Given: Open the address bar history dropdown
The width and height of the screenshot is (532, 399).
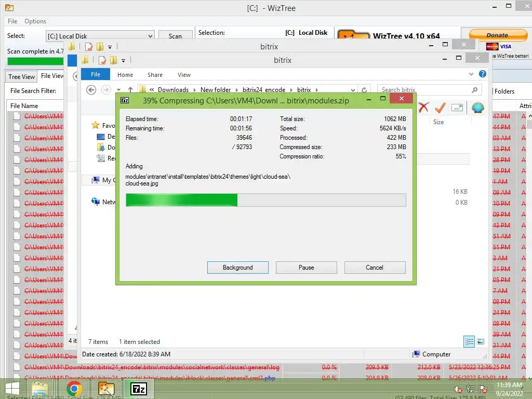Looking at the screenshot, I should coord(353,90).
